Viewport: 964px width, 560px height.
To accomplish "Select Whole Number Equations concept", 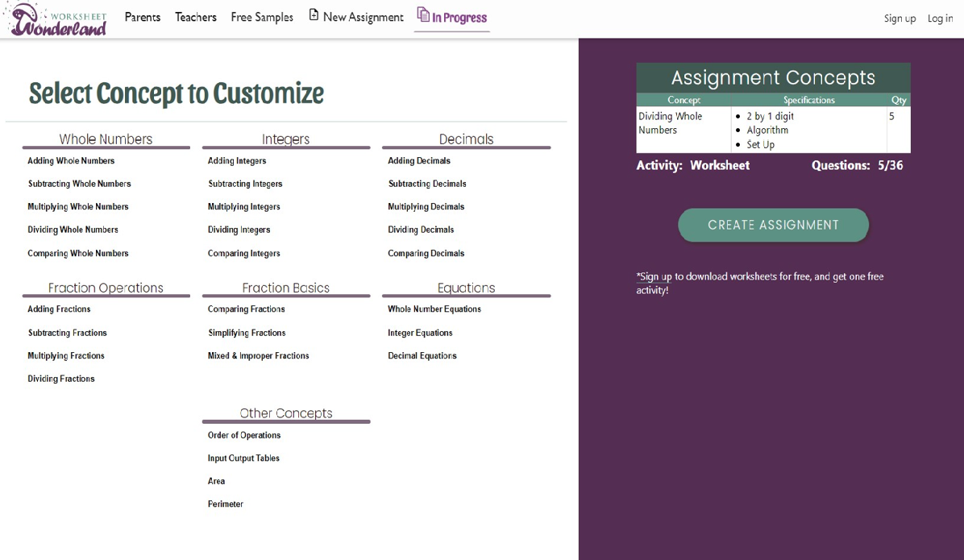I will pos(434,309).
